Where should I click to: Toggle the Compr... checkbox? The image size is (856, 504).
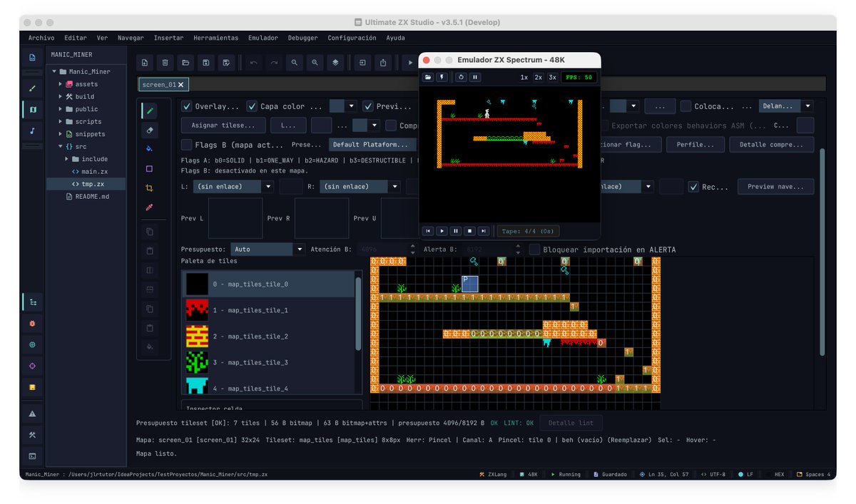click(x=391, y=125)
